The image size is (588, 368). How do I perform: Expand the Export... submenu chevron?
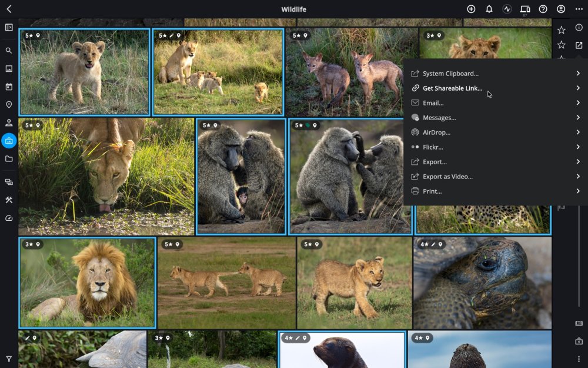click(x=578, y=161)
